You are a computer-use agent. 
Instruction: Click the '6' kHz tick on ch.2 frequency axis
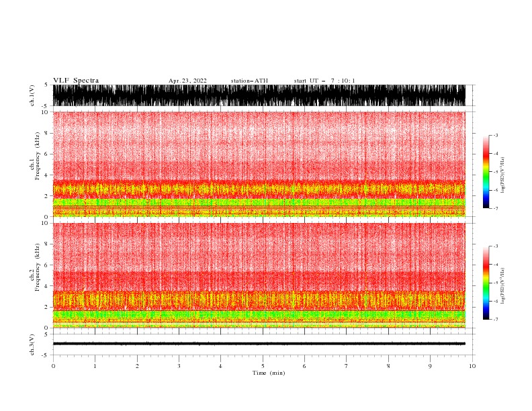(x=47, y=265)
